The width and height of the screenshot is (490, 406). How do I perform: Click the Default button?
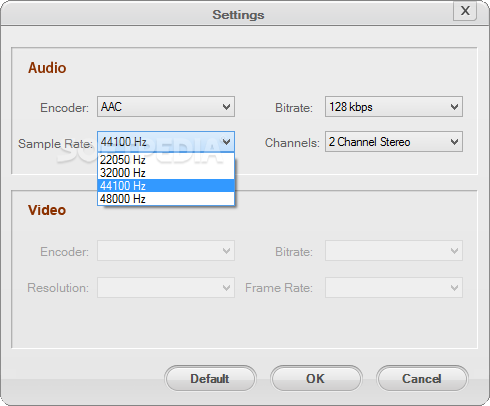click(210, 379)
